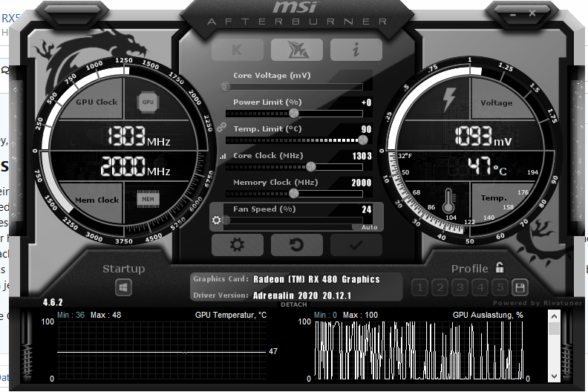Click the version number 4.6.2

(53, 302)
